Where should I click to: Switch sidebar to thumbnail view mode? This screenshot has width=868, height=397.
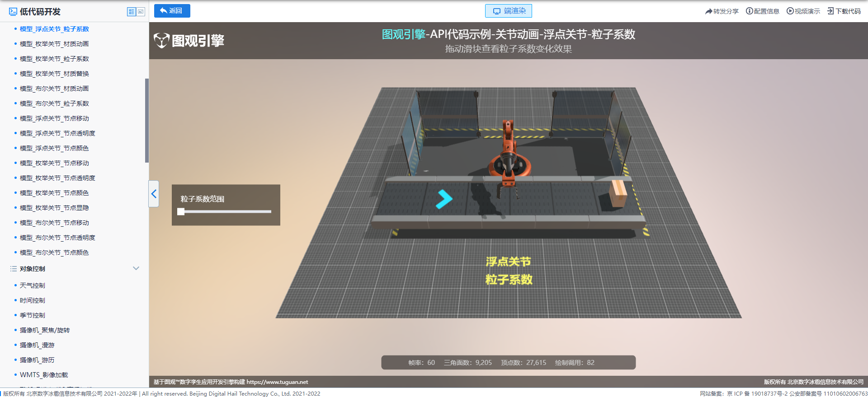pos(141,12)
